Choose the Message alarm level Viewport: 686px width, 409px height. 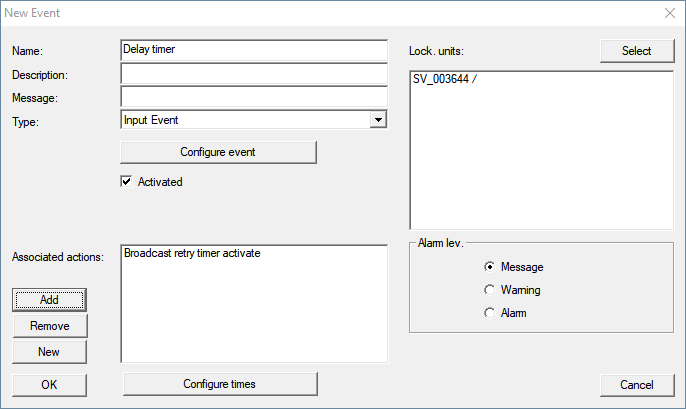[x=489, y=267]
